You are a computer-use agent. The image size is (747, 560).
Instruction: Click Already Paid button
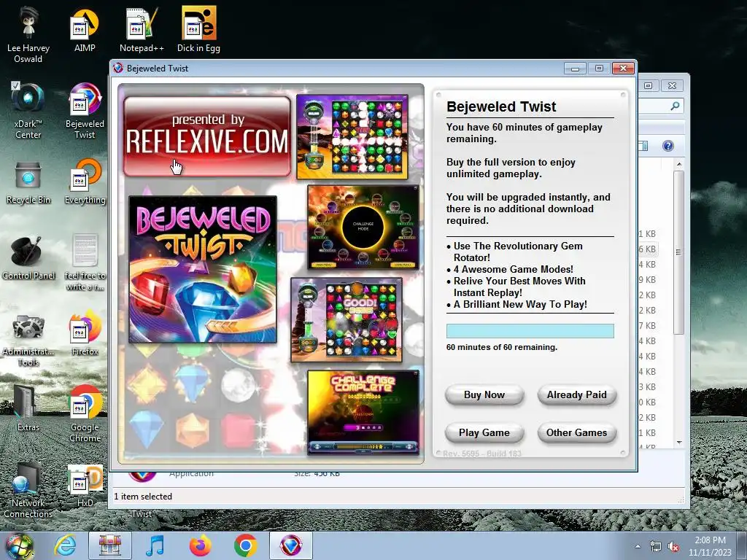tap(576, 394)
